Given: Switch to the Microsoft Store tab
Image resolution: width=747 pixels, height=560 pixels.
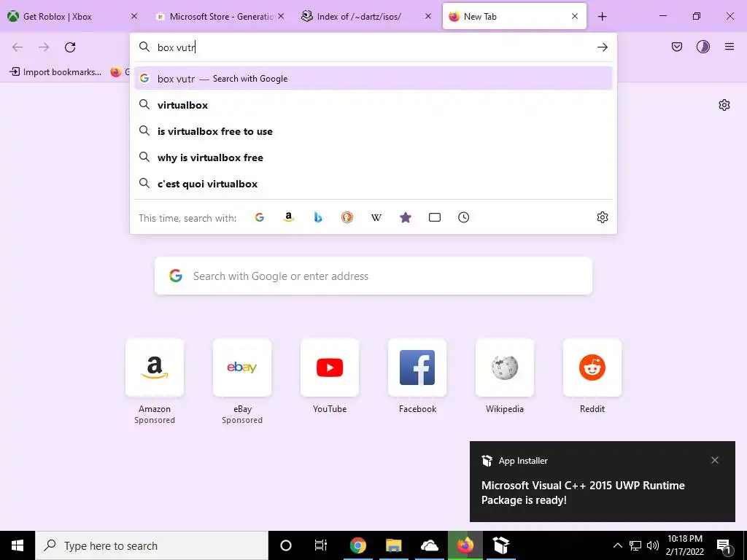Looking at the screenshot, I should tap(220, 16).
